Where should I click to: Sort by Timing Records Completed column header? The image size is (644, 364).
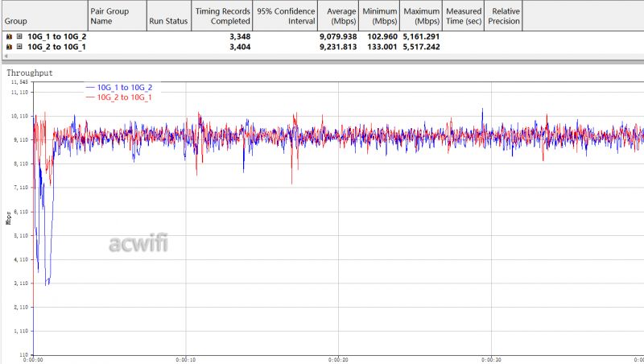point(222,15)
